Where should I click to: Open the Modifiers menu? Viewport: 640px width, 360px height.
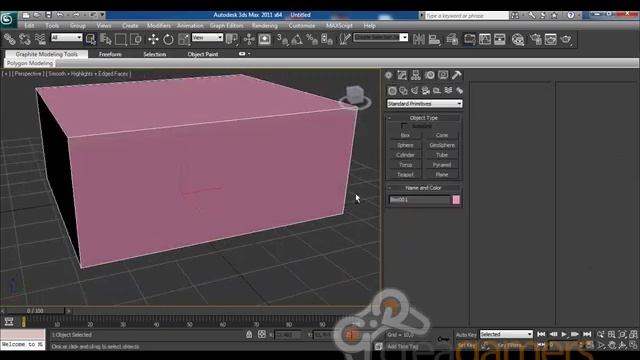pos(158,25)
